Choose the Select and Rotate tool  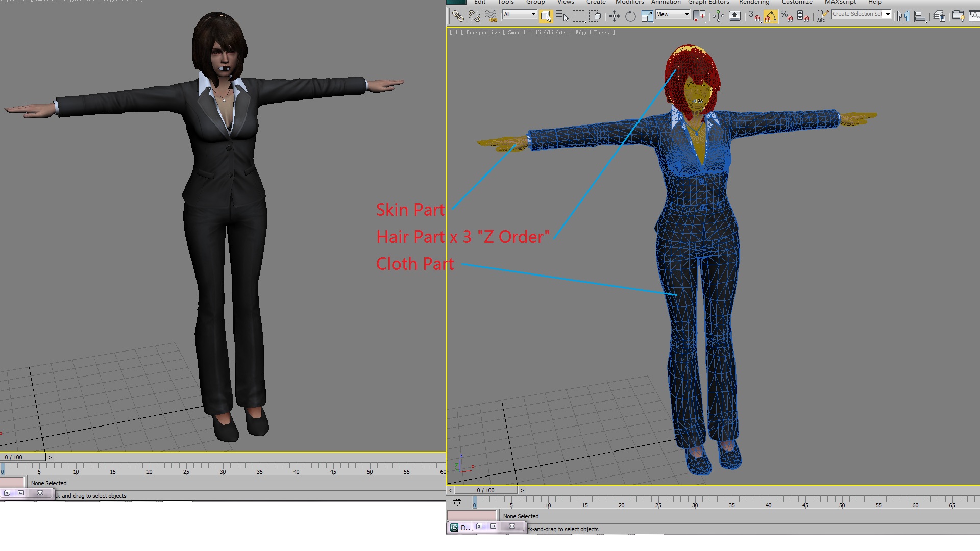(x=630, y=16)
